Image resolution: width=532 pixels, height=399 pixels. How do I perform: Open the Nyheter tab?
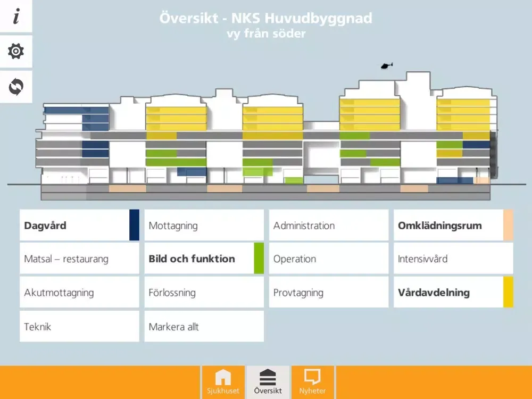pos(312,382)
